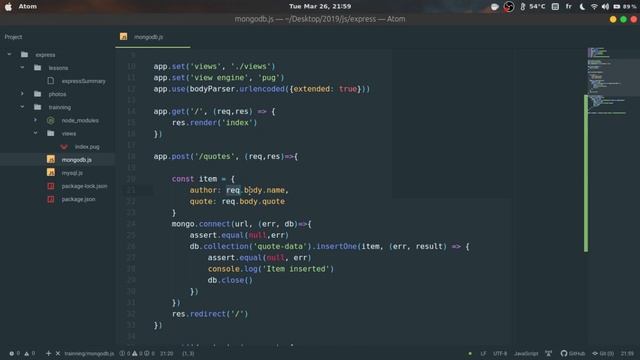Collapse the views folder chevron
The height and width of the screenshot is (360, 640).
[x=36, y=133]
